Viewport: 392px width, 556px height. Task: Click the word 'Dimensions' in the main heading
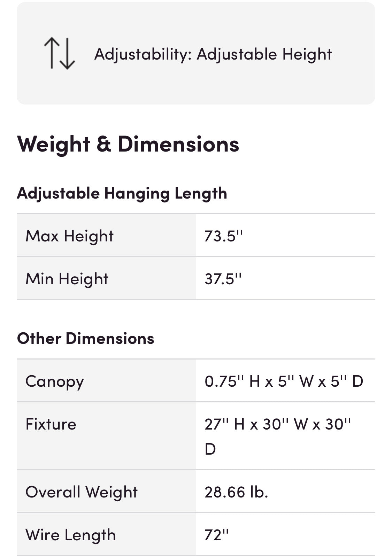pos(178,144)
